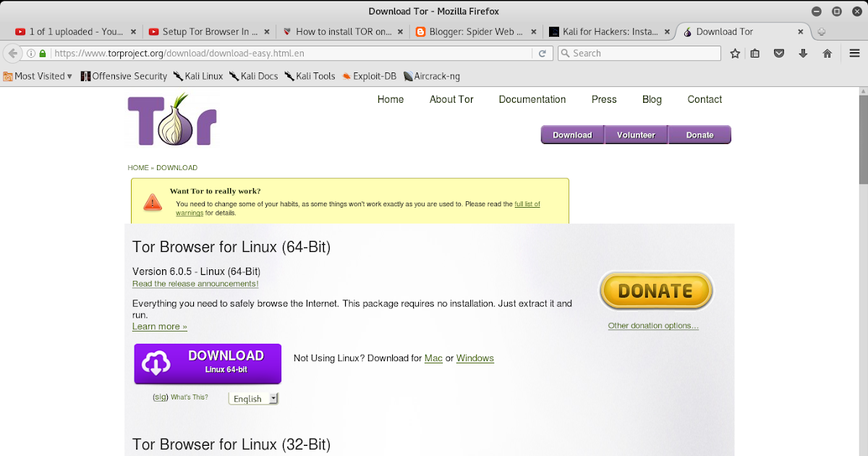Close the Setup Tor Browser tab
The width and height of the screenshot is (868, 456).
tap(266, 32)
